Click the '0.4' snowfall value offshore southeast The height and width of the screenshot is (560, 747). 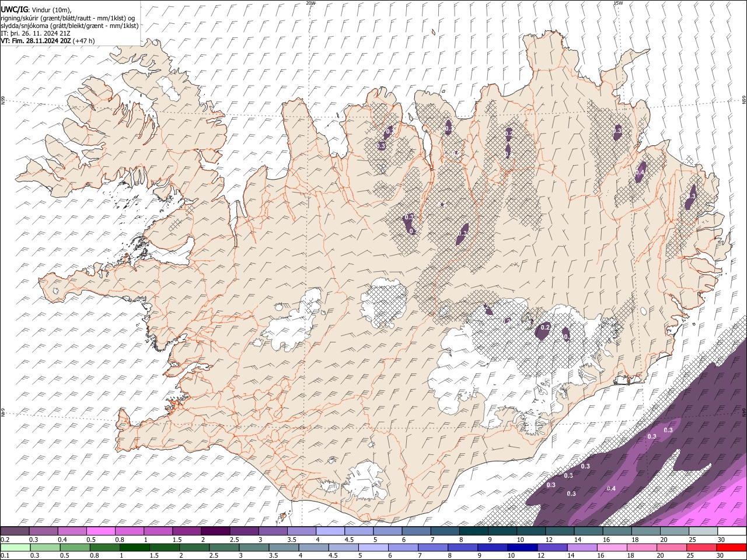pyautogui.click(x=611, y=488)
